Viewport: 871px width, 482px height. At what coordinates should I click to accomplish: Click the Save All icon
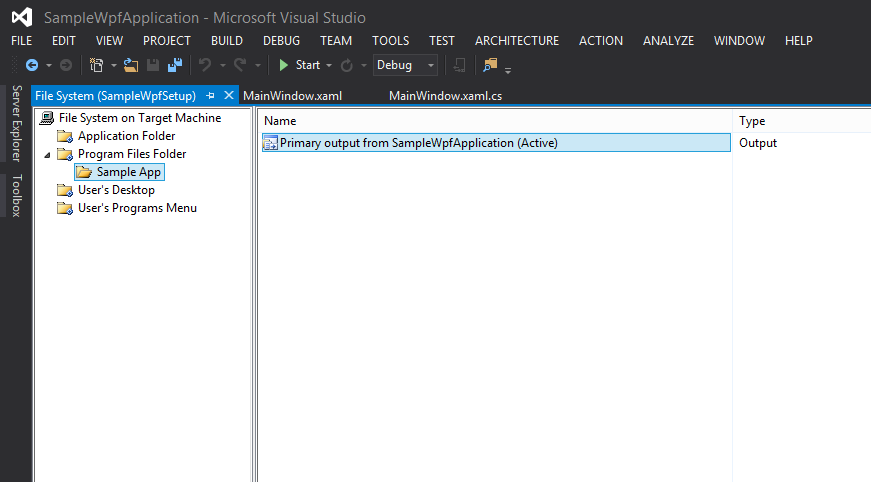tap(175, 66)
